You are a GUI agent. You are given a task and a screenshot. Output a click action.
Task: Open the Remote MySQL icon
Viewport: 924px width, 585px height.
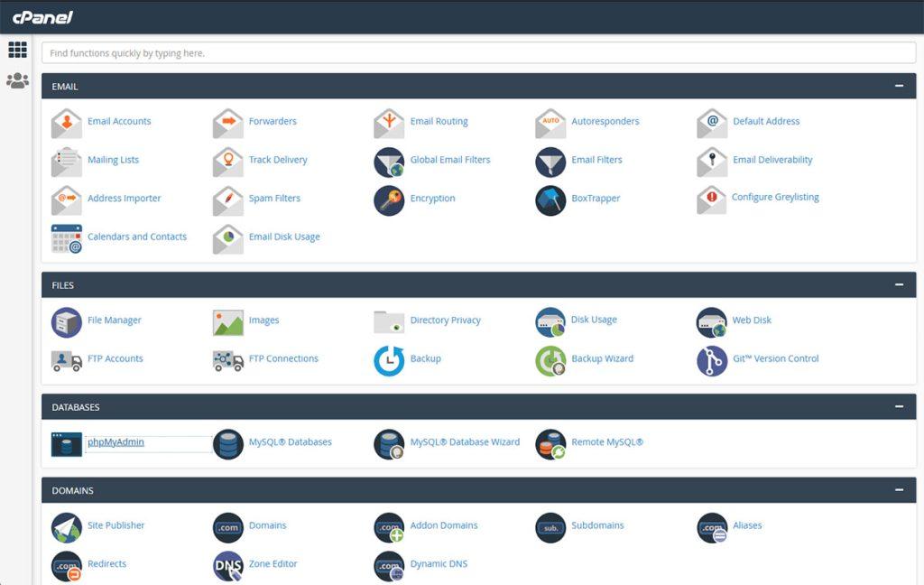coord(550,444)
